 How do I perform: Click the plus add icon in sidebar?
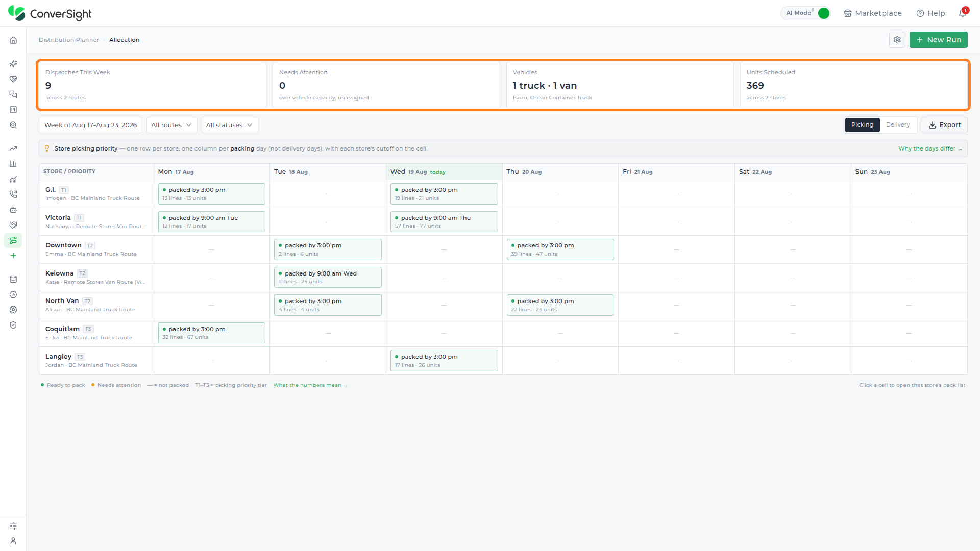[13, 256]
